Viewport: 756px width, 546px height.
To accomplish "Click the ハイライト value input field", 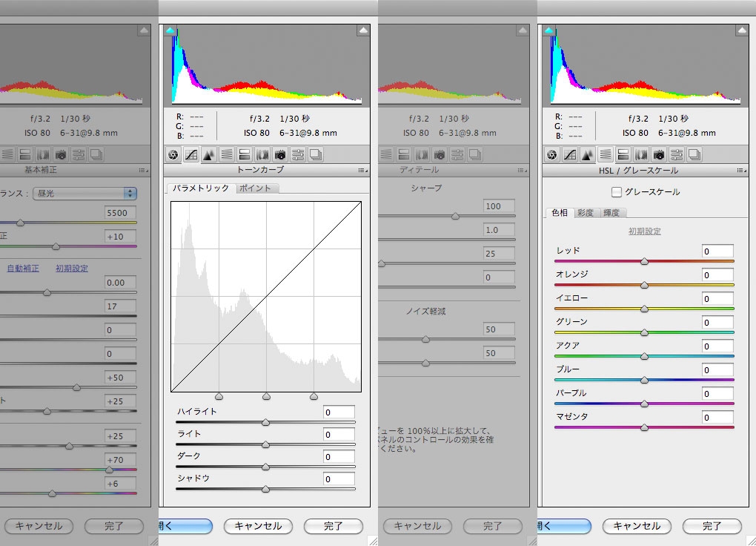I will point(339,412).
